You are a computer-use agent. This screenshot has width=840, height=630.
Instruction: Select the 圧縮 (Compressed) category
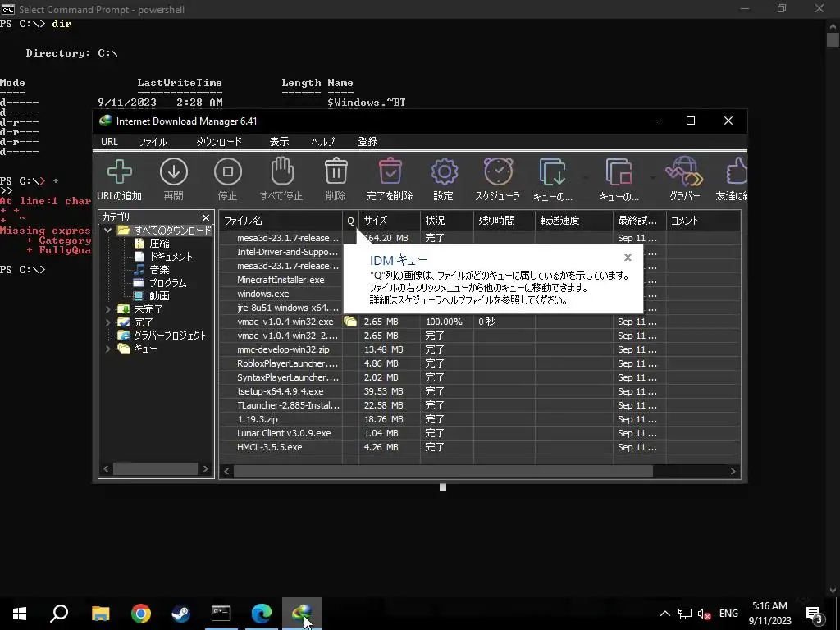tap(160, 243)
